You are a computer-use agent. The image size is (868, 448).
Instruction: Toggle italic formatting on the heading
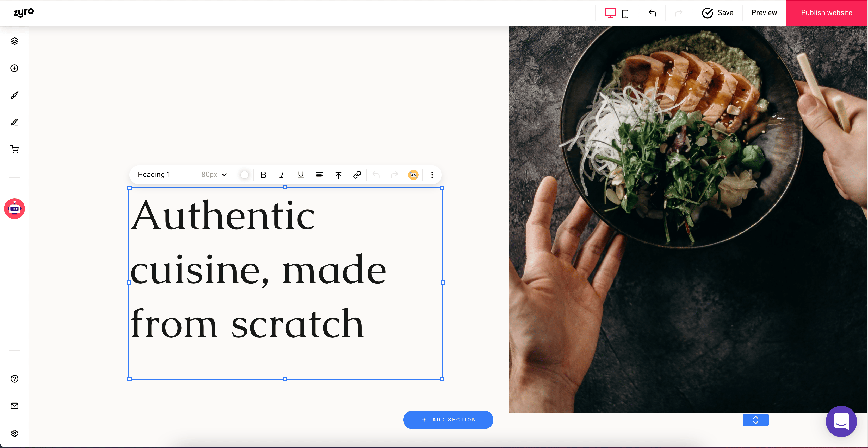(x=282, y=175)
